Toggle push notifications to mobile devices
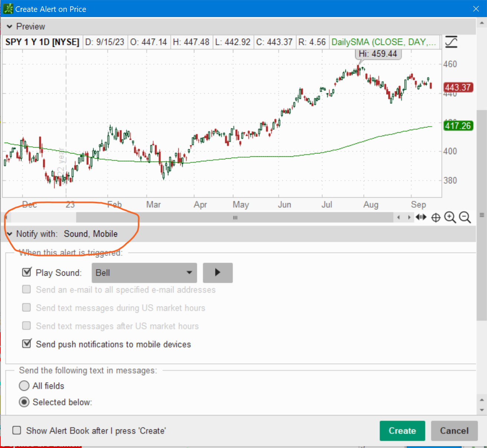The image size is (487, 448). (x=26, y=344)
